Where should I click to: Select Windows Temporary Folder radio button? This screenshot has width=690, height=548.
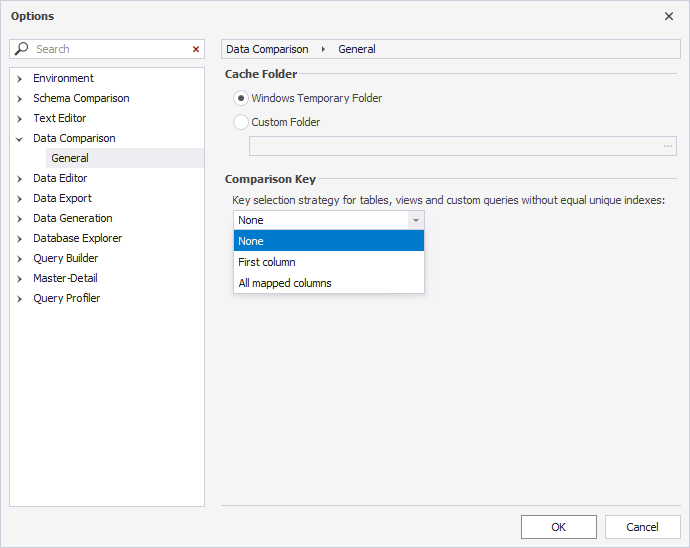241,98
